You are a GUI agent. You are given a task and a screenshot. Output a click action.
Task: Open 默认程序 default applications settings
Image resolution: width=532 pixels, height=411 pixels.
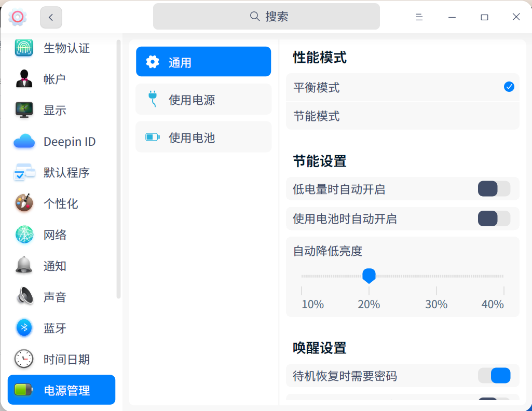(23, 172)
